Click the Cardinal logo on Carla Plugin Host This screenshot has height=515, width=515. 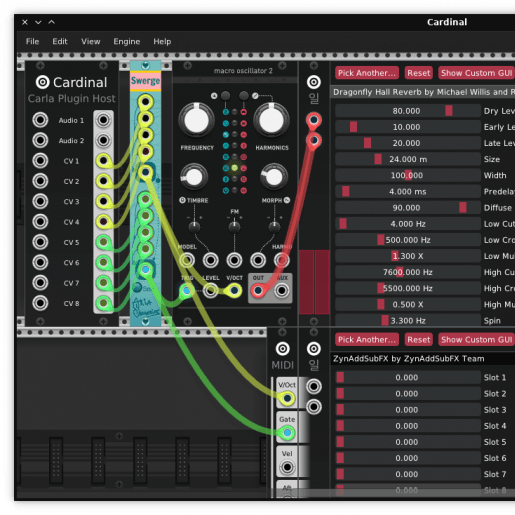coord(42,82)
